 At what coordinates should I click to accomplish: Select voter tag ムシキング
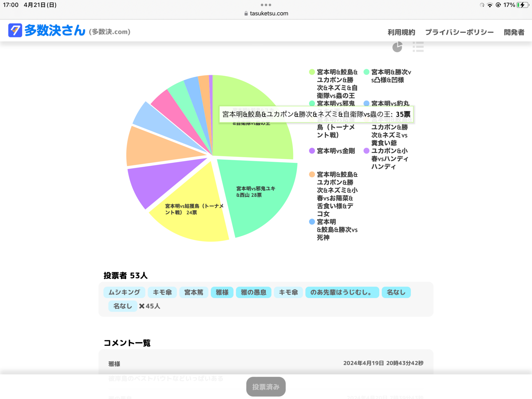click(124, 292)
